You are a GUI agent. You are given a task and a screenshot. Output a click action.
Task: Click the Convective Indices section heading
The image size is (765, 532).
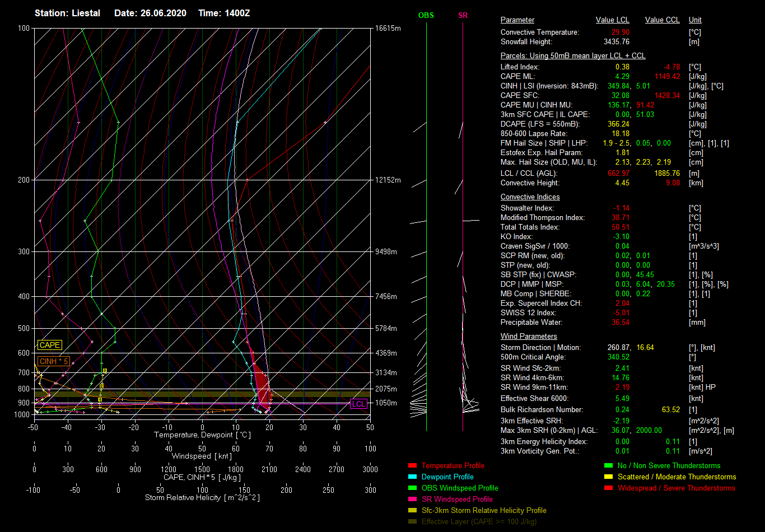click(x=530, y=197)
